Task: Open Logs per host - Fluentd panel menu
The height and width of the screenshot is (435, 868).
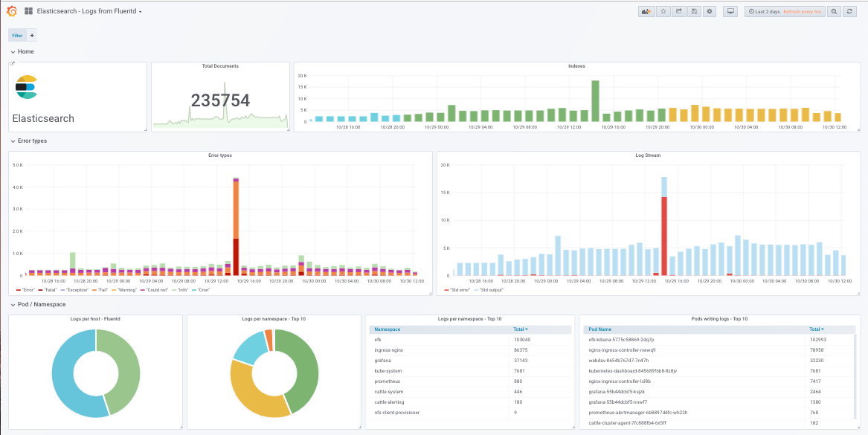Action: 95,319
